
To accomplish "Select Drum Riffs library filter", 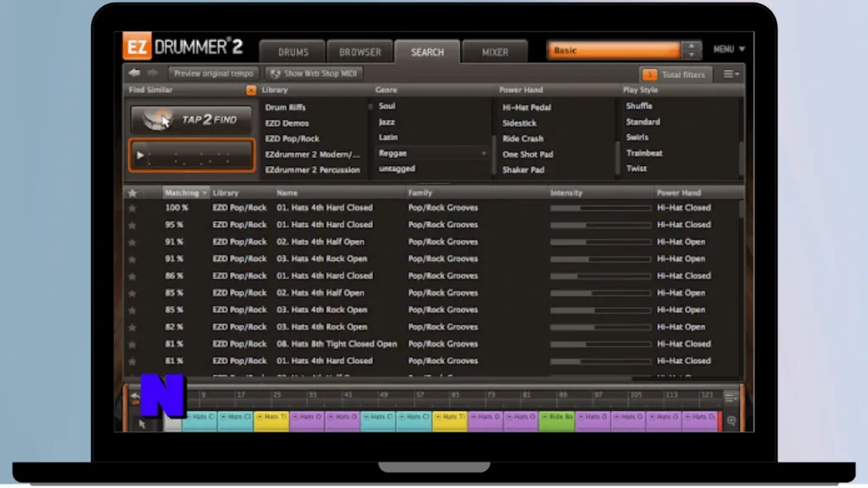I will (x=285, y=108).
